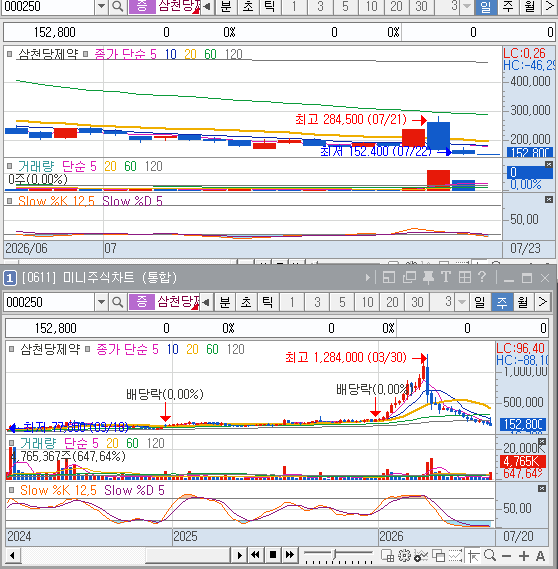Click the data window icon left of gear

[x=387, y=556]
